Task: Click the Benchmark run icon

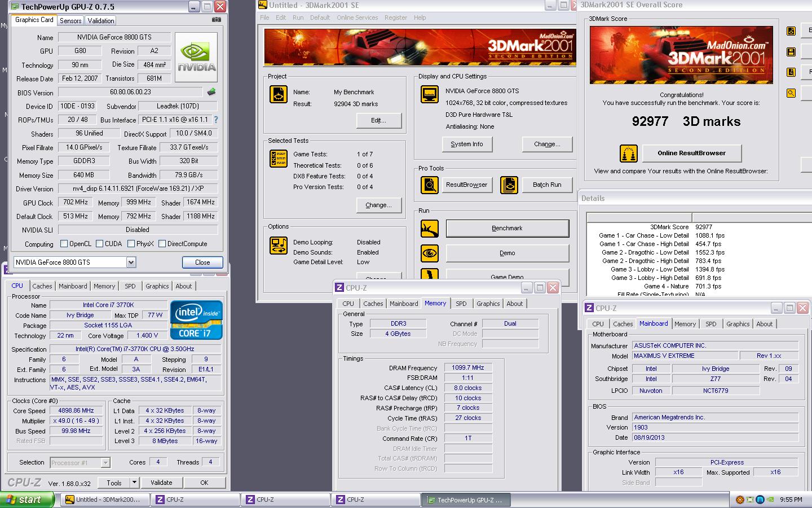Action: pos(430,229)
